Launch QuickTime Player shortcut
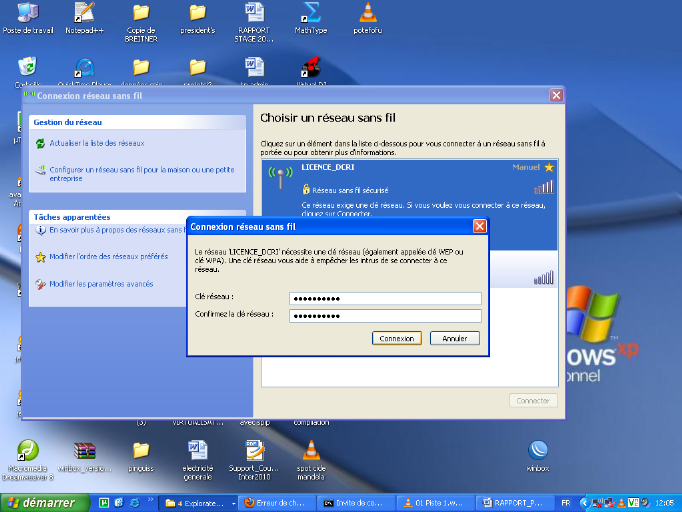The image size is (682, 512). click(84, 70)
